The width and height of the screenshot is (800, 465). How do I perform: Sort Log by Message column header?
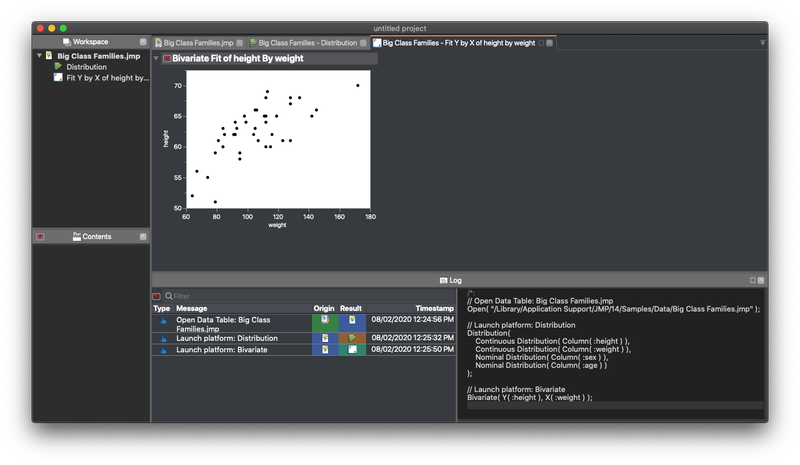(191, 308)
